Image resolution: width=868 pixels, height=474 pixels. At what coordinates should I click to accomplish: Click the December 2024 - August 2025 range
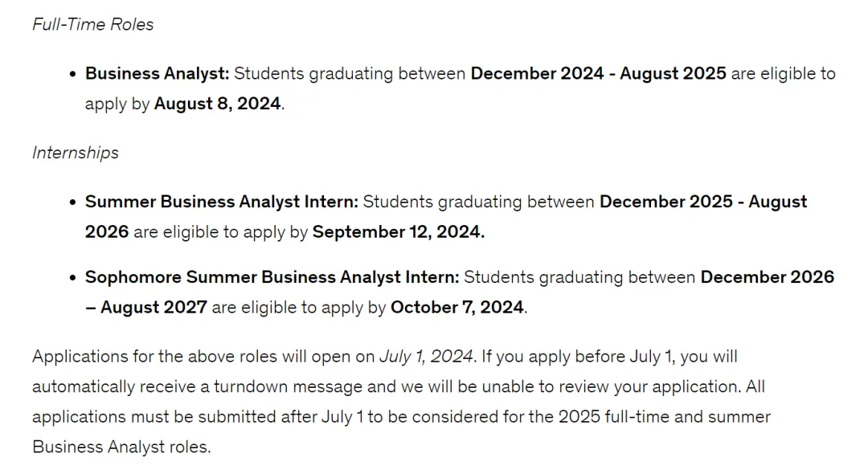click(599, 74)
